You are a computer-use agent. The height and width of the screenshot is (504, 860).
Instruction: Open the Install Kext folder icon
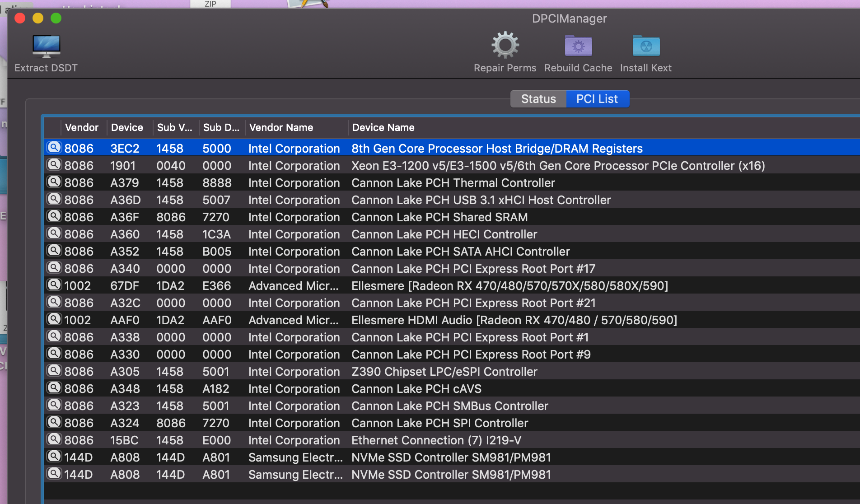[x=646, y=46]
